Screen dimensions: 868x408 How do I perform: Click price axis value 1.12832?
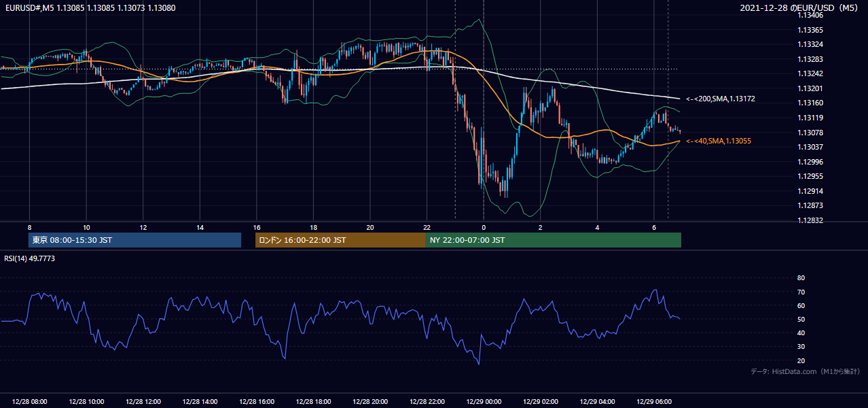[x=810, y=220]
